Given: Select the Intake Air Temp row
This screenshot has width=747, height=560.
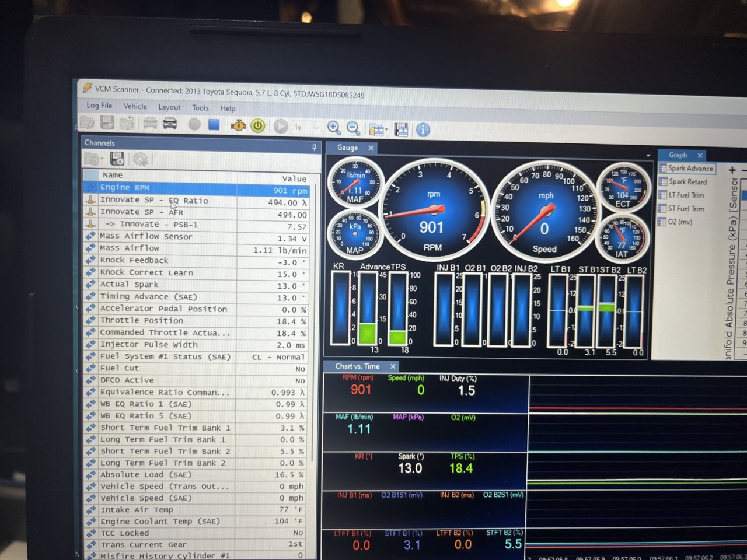Looking at the screenshot, I should (196, 510).
